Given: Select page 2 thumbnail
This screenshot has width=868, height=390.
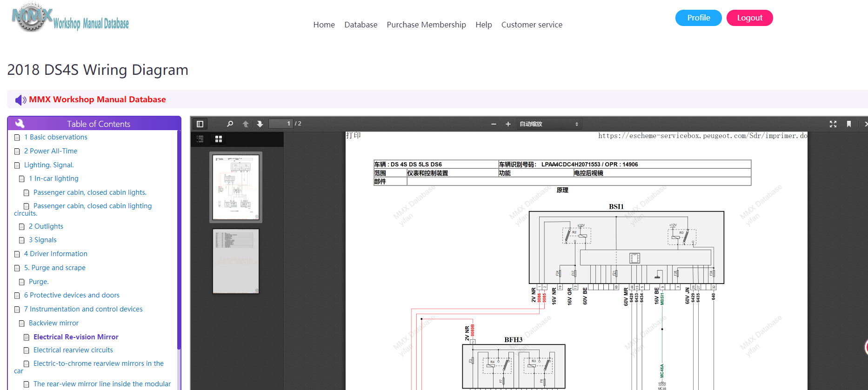Looking at the screenshot, I should [236, 261].
